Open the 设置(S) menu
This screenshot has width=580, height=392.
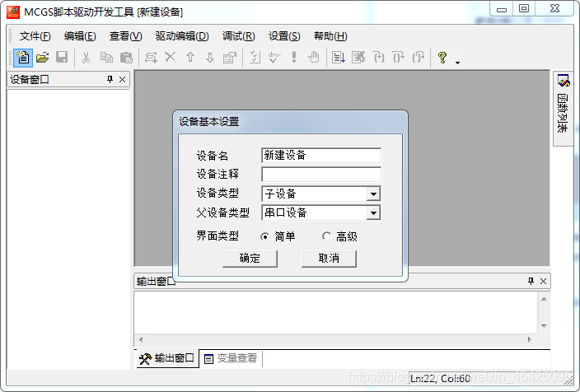pyautogui.click(x=284, y=36)
